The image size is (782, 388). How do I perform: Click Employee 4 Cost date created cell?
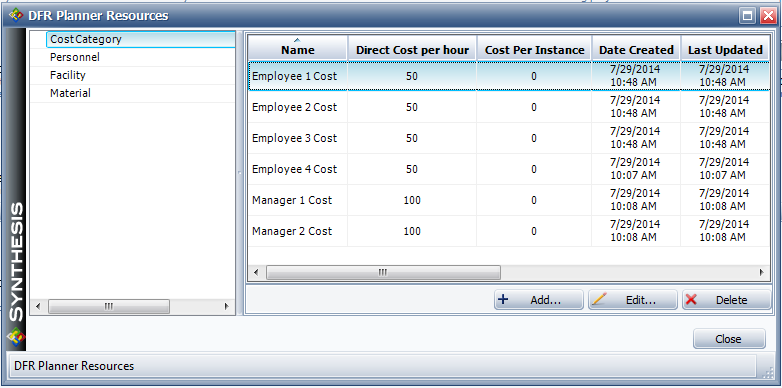(x=635, y=169)
